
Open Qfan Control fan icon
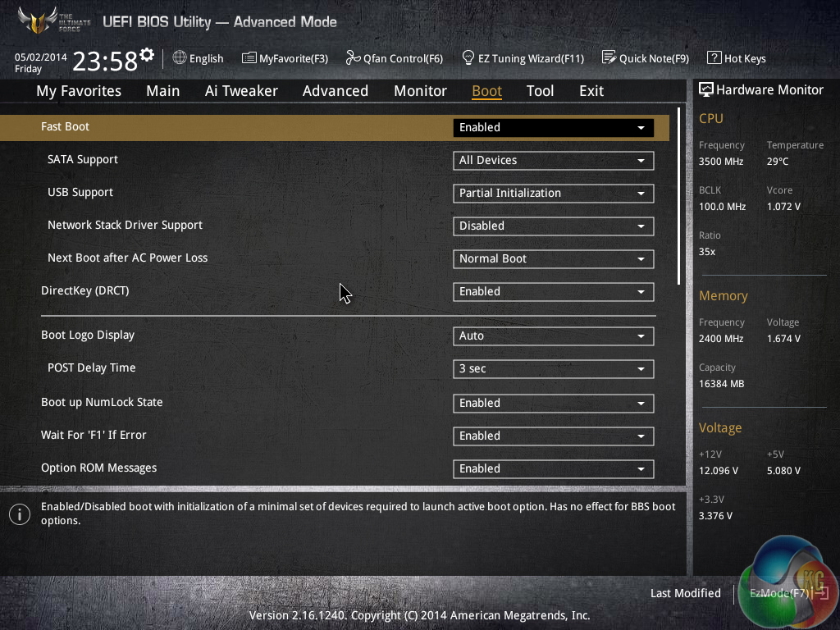tap(354, 58)
